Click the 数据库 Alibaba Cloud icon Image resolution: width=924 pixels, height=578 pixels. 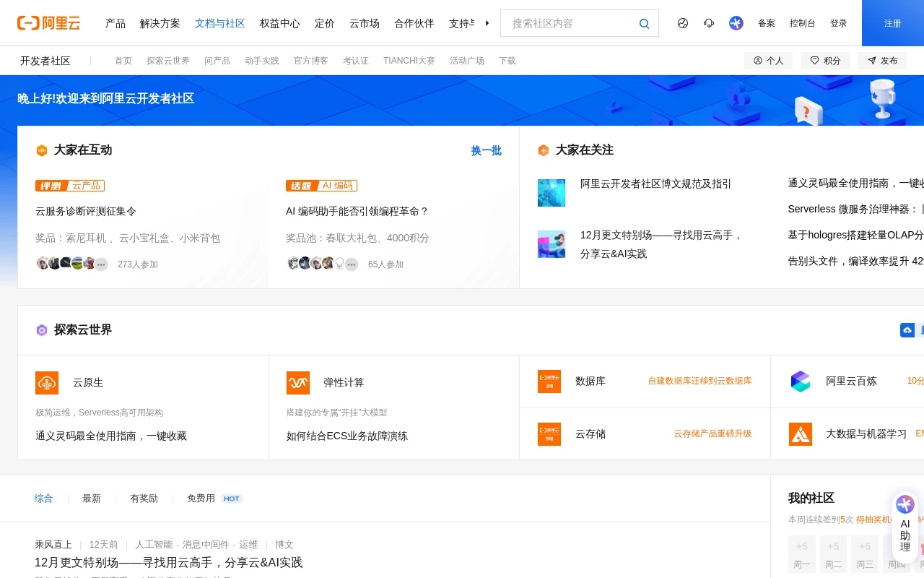point(549,381)
